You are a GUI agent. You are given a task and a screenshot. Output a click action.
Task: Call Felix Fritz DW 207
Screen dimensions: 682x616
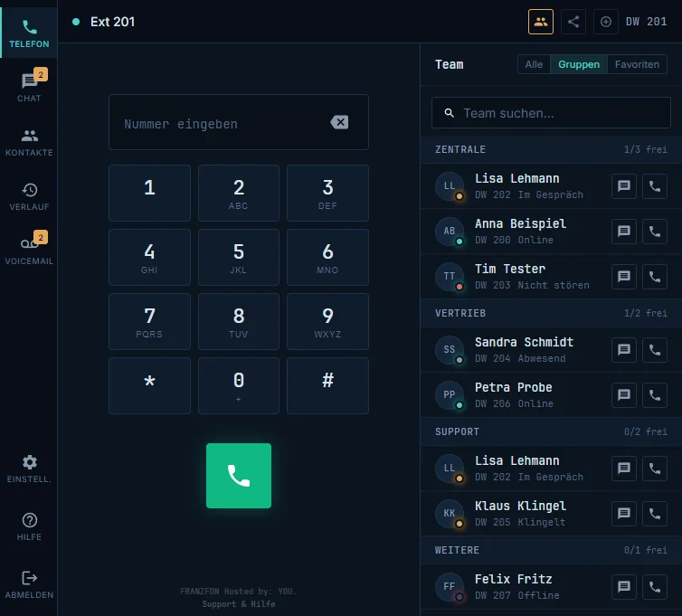coord(655,587)
